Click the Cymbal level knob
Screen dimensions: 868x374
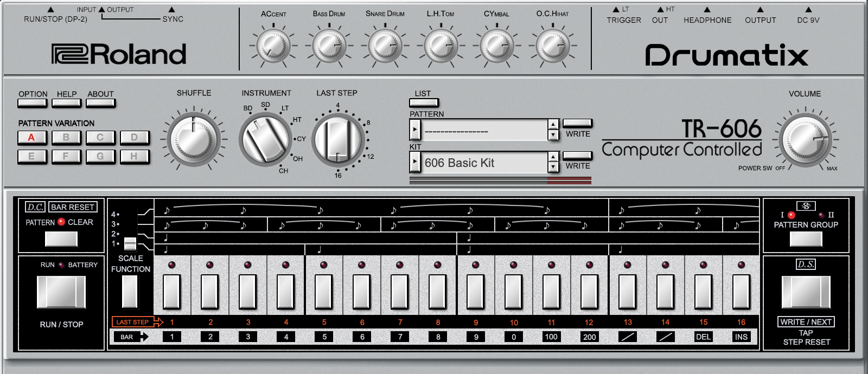tap(496, 46)
